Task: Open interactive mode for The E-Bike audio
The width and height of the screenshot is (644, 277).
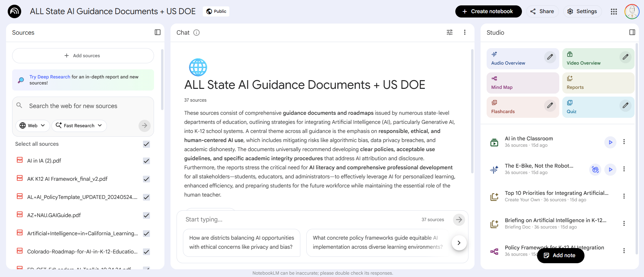Action: 595,169
